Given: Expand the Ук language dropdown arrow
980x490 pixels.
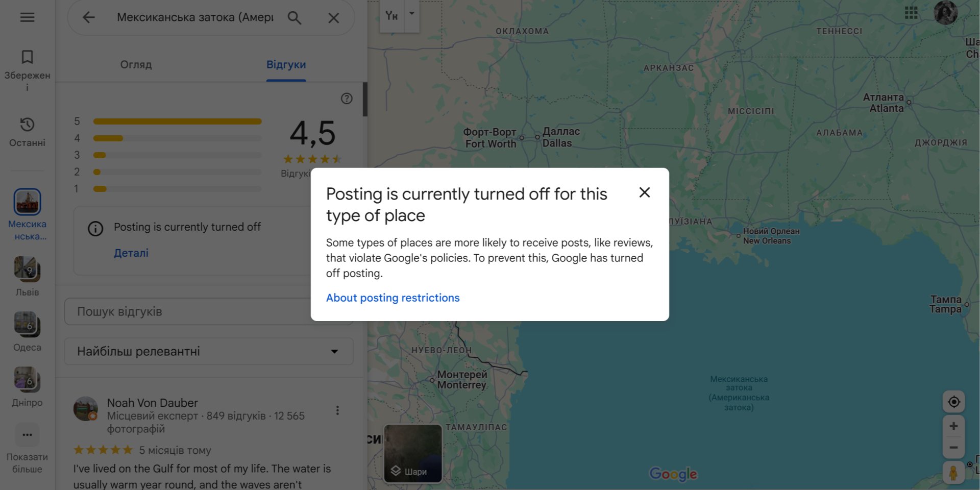Looking at the screenshot, I should click(412, 14).
